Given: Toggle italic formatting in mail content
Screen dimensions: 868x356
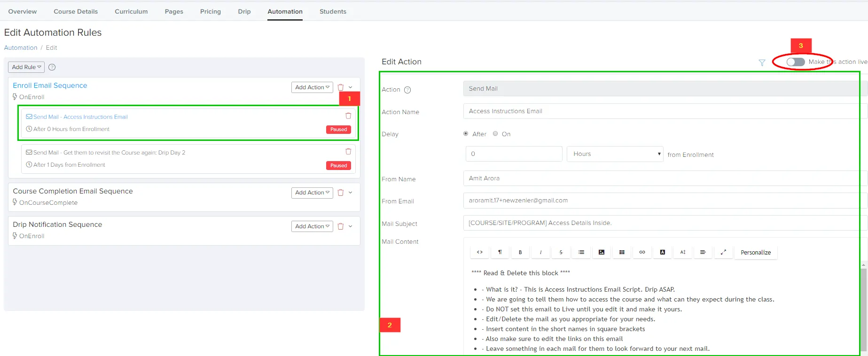Looking at the screenshot, I should pos(540,252).
